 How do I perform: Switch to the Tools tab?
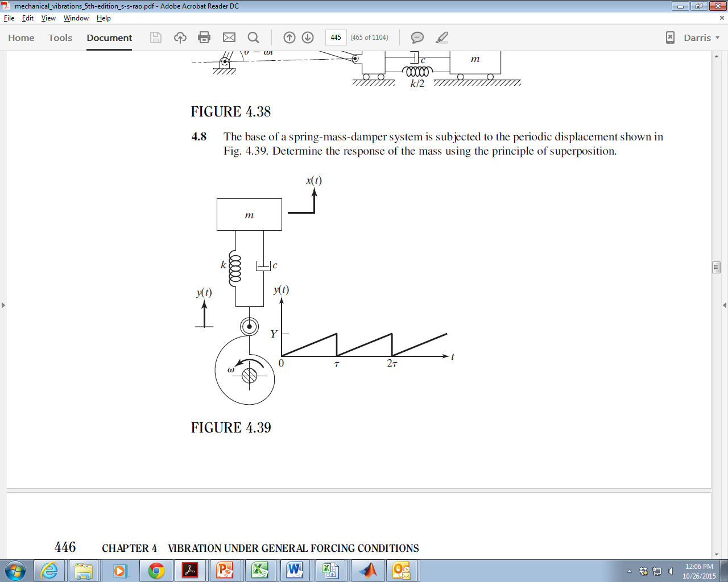[x=60, y=38]
